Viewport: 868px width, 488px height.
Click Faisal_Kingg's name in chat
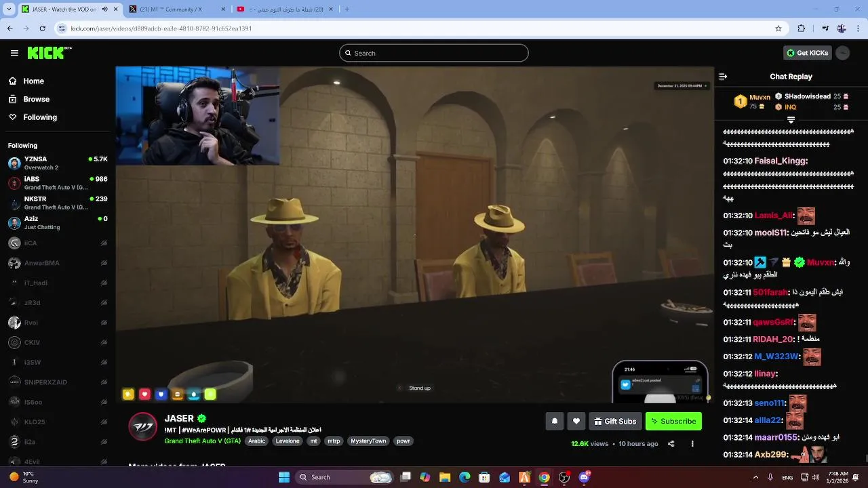pyautogui.click(x=779, y=161)
